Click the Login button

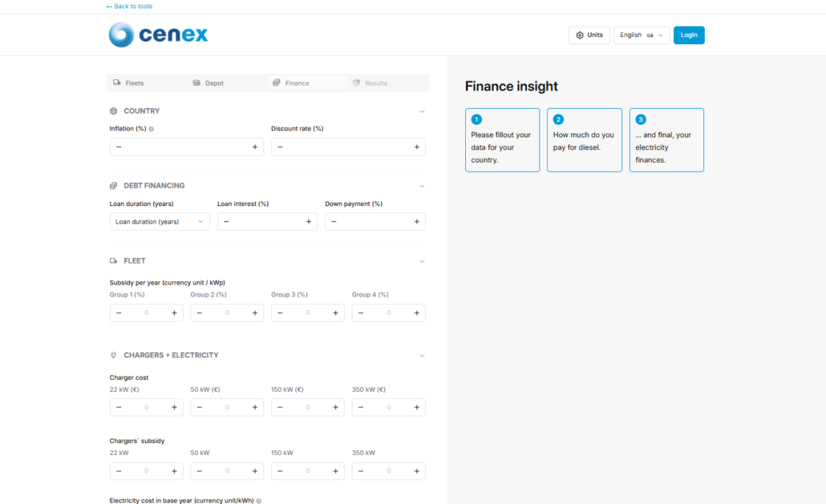tap(689, 35)
